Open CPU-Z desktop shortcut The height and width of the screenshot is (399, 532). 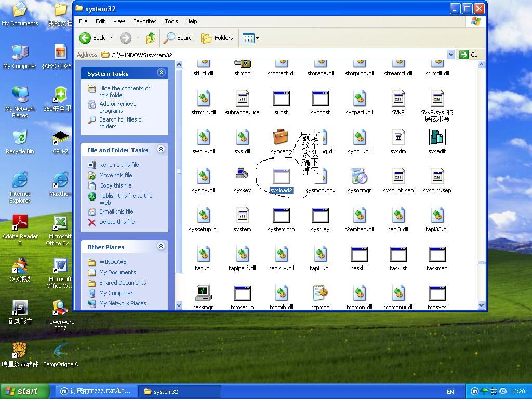60,139
